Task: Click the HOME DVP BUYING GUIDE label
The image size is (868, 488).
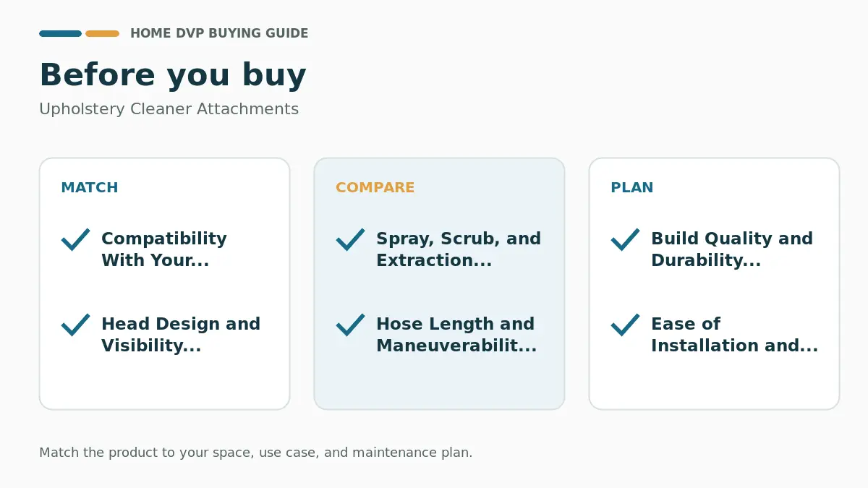Action: click(219, 33)
